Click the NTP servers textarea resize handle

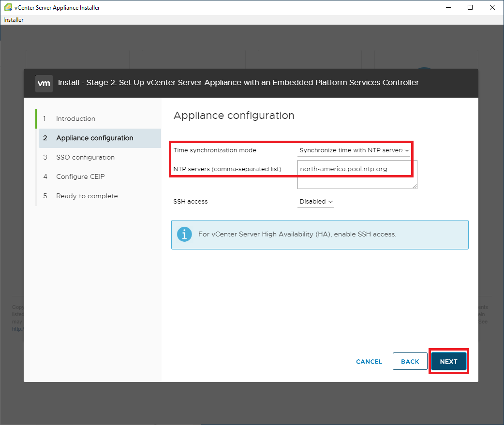(x=415, y=186)
